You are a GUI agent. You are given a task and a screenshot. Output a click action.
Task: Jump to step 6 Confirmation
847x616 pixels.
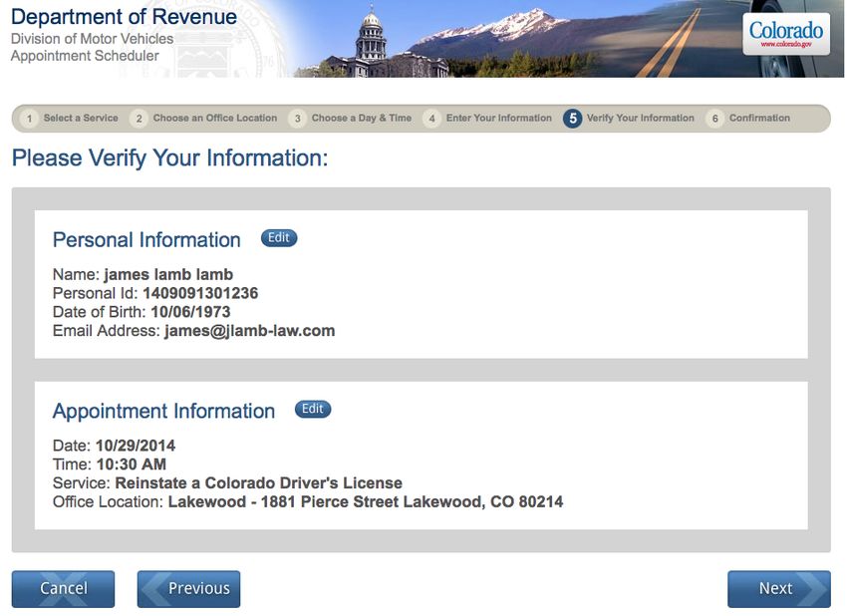point(748,118)
